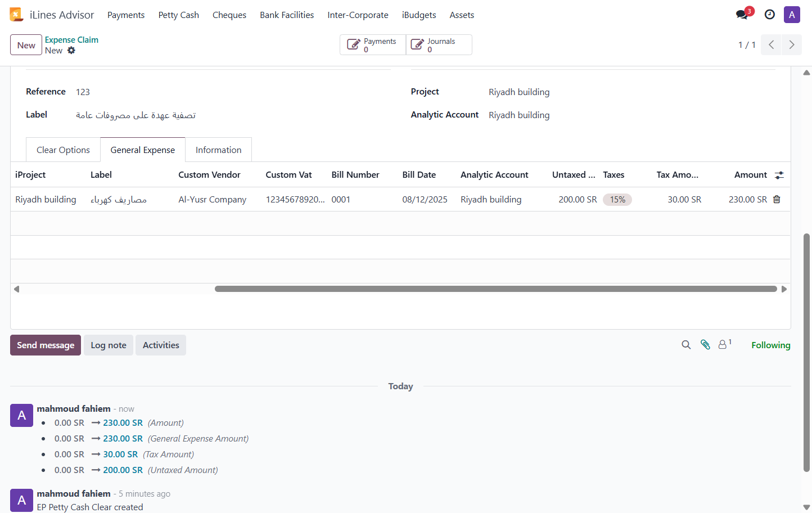Viewport: 812px width, 513px height.
Task: Click the page scroll-up arrow
Action: pyautogui.click(x=806, y=72)
